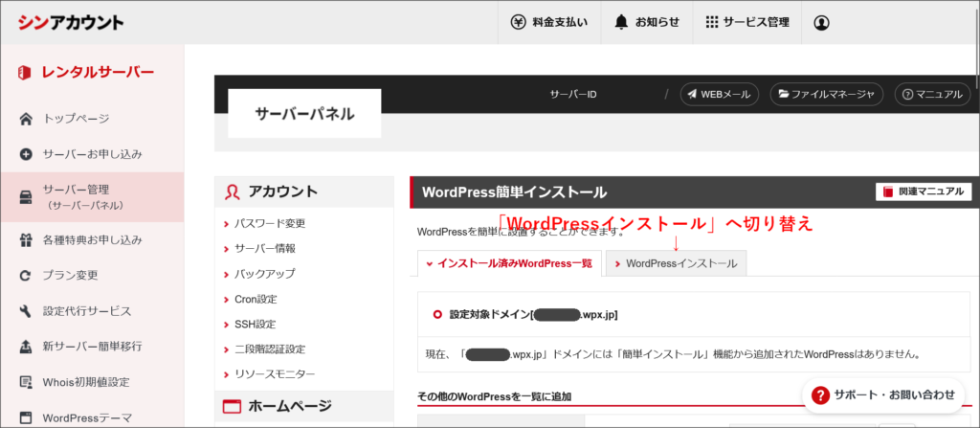Click the ホームページ section window icon
This screenshot has height=428, width=980.
[x=232, y=407]
